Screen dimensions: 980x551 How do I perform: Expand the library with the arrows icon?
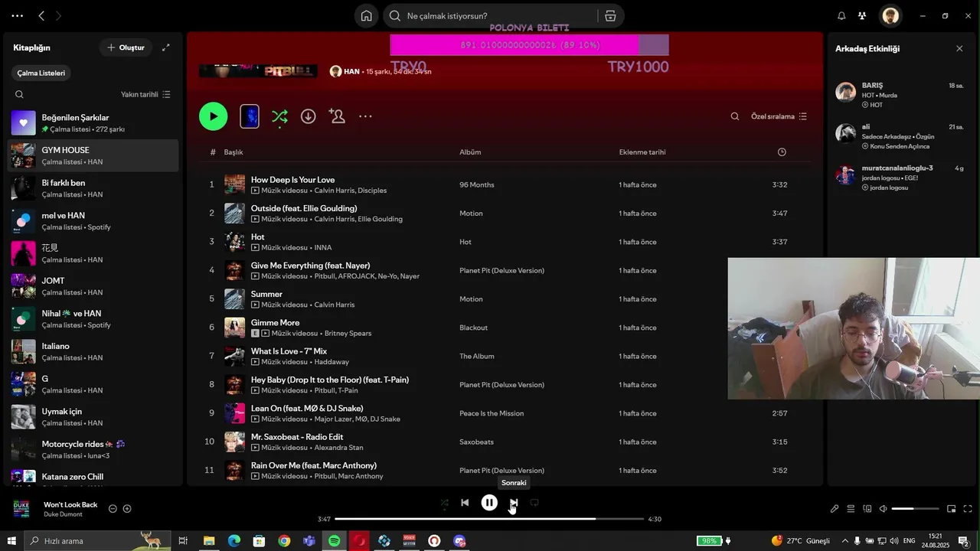(166, 47)
